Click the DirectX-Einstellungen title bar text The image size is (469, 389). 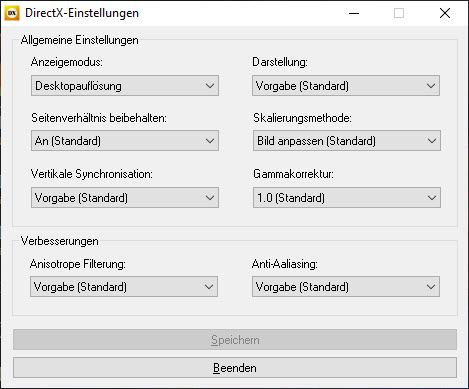click(x=82, y=13)
